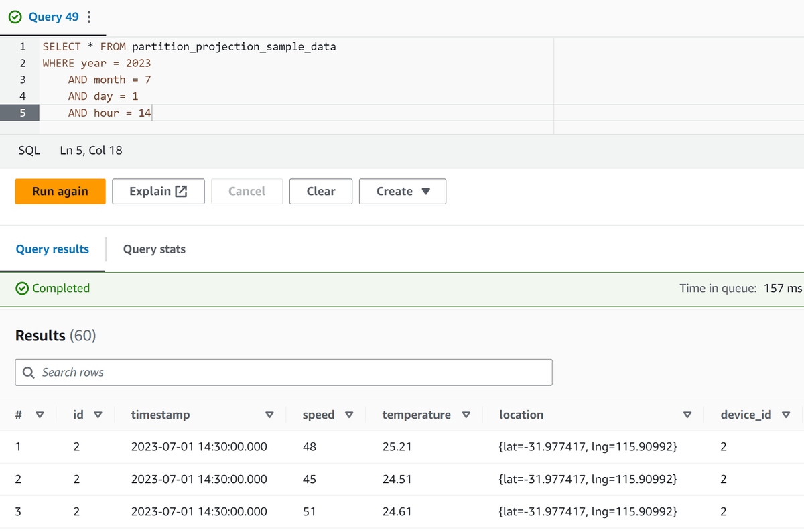Click the search magnifier icon in Search rows
The image size is (804, 532).
click(28, 372)
